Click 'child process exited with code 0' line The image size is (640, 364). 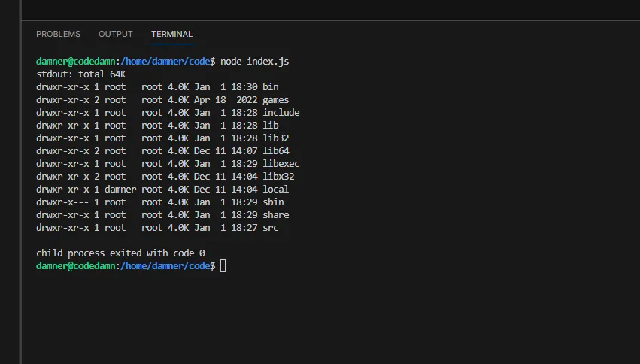click(120, 253)
